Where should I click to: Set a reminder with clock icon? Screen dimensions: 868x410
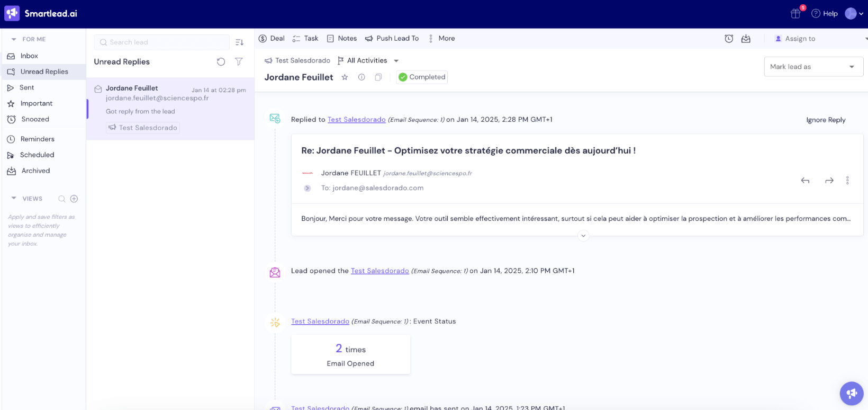(x=729, y=39)
